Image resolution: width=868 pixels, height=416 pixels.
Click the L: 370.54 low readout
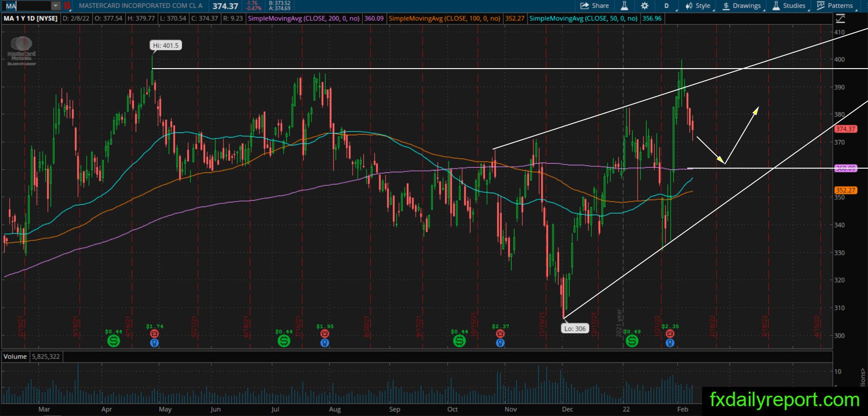[x=172, y=19]
